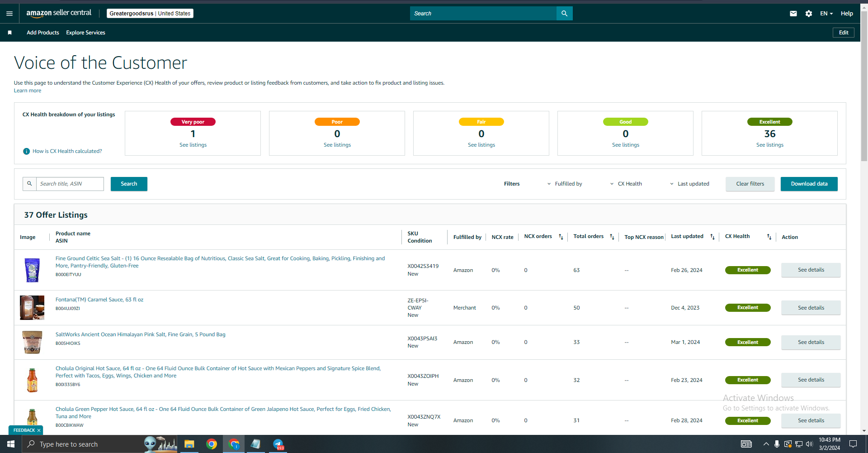Open Telegram from the taskbar
Viewport: 868px width, 453px height.
[278, 444]
